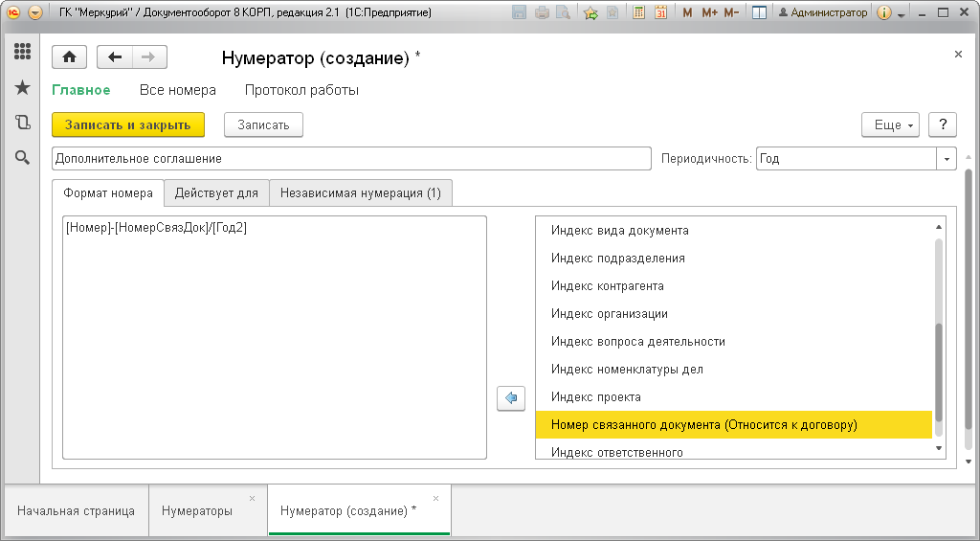
Task: Click the Периодичность field showing Год
Action: point(846,159)
